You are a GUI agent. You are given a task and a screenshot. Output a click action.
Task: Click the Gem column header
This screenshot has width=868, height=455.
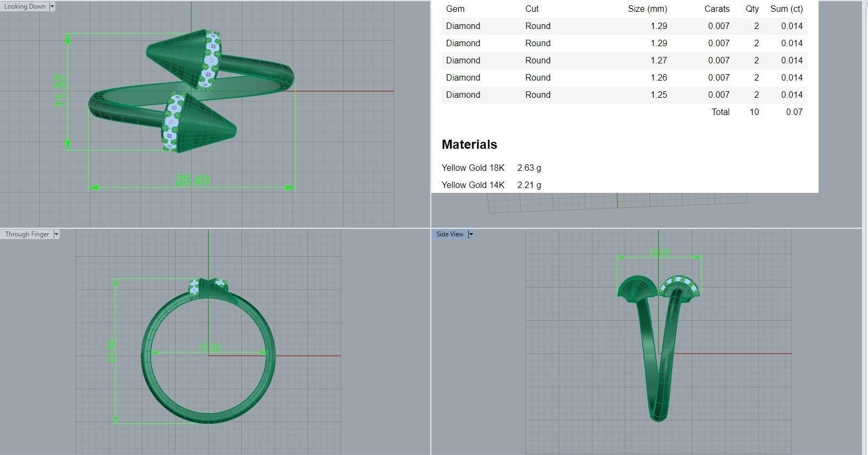click(x=455, y=9)
